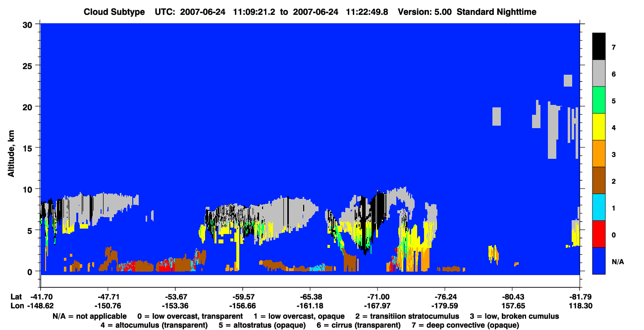Click the longitude value -179.59

click(444, 306)
